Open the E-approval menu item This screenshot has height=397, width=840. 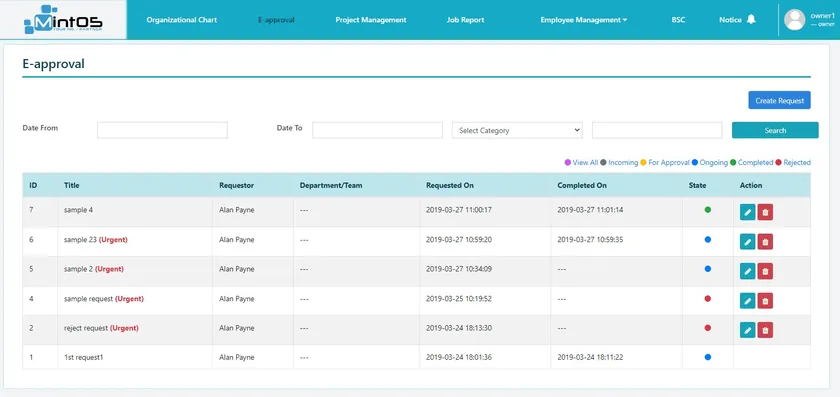tap(276, 20)
